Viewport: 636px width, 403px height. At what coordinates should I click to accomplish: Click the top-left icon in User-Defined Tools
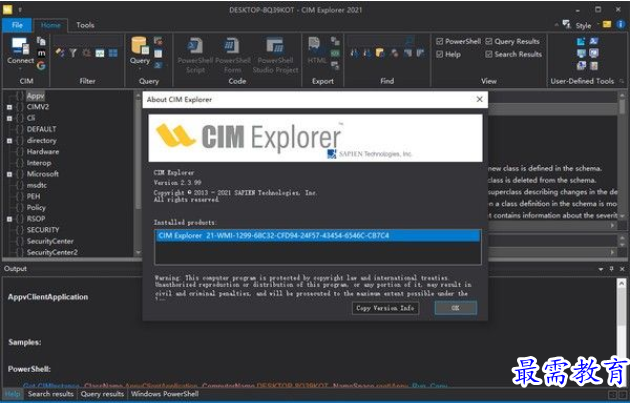coord(581,41)
